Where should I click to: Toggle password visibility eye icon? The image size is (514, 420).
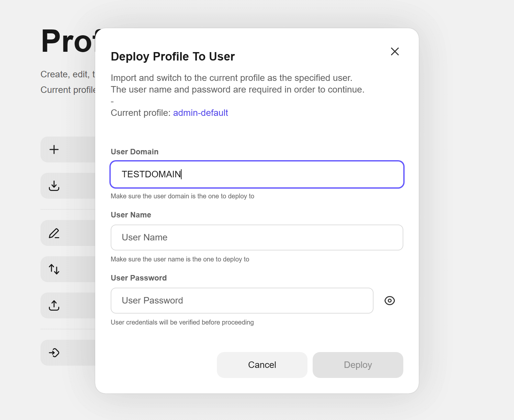pyautogui.click(x=390, y=301)
